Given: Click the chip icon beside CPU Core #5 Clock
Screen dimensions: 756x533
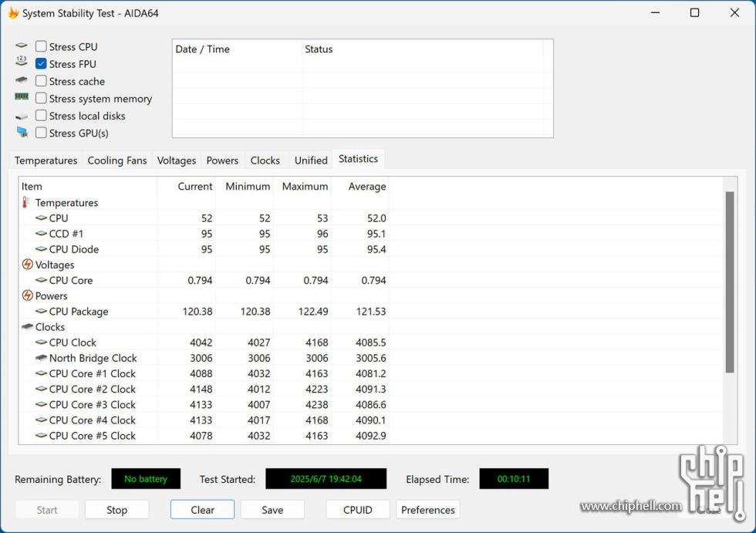Looking at the screenshot, I should 42,436.
